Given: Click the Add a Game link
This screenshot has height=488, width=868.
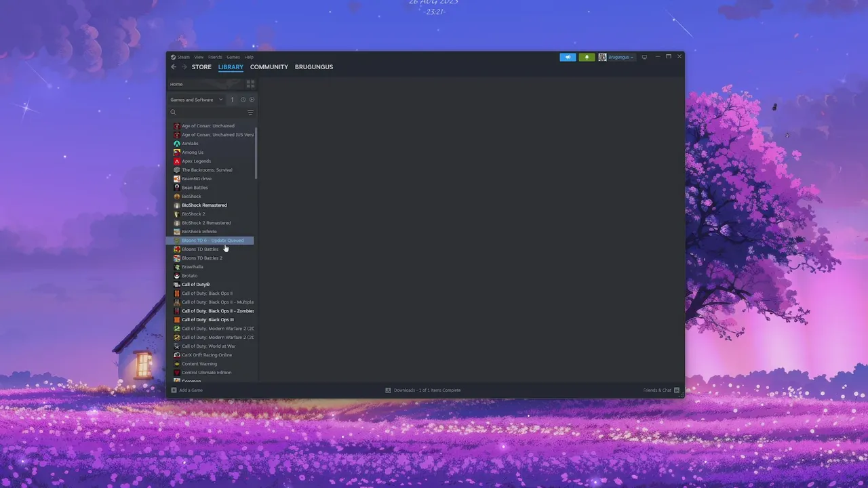Looking at the screenshot, I should point(191,390).
